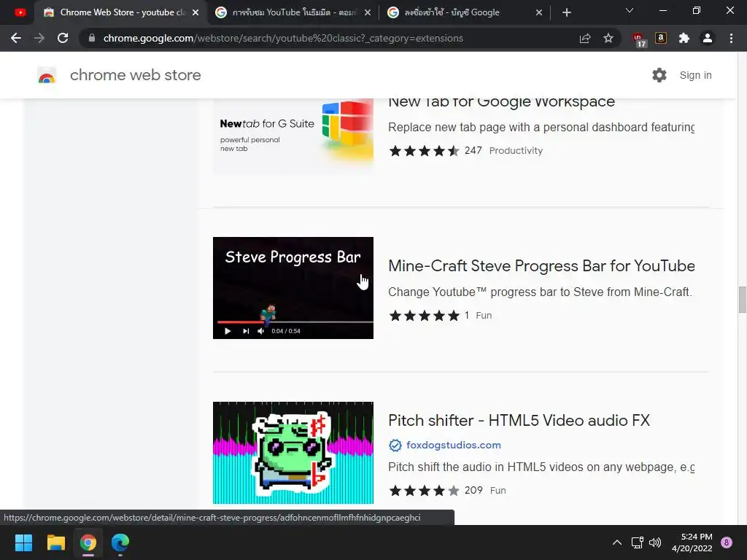Open Mine-Craft Steve Progress Bar for YouTube
The image size is (747, 560).
[x=541, y=265]
